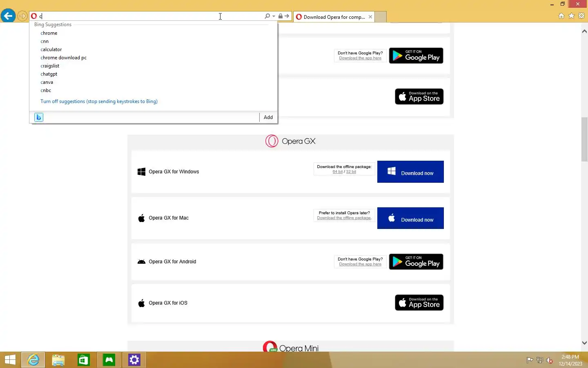Click the browser Forward arrow button
Image resolution: width=588 pixels, height=368 pixels.
click(22, 16)
